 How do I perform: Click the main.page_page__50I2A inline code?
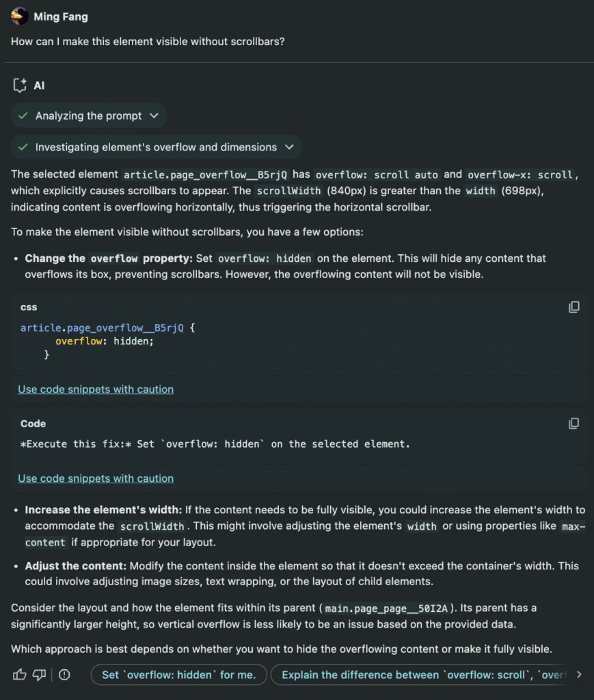point(386,608)
